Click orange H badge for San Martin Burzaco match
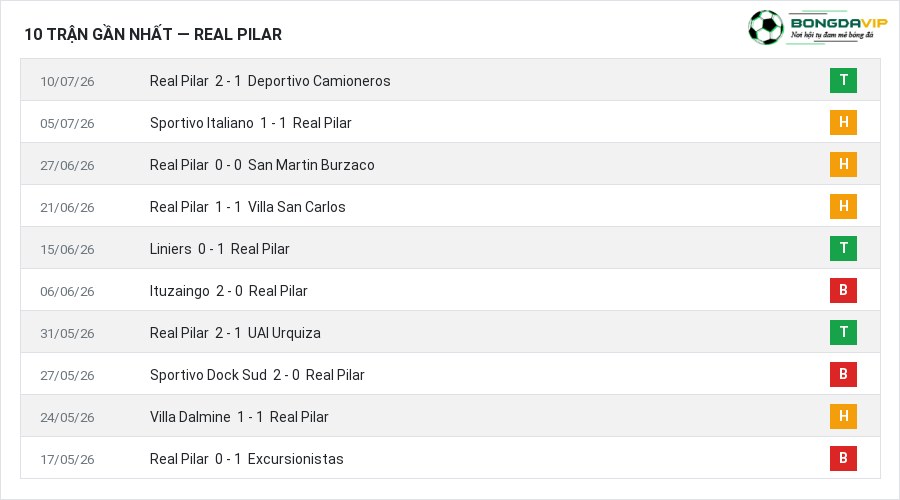Viewport: 900px width, 500px height. tap(843, 164)
